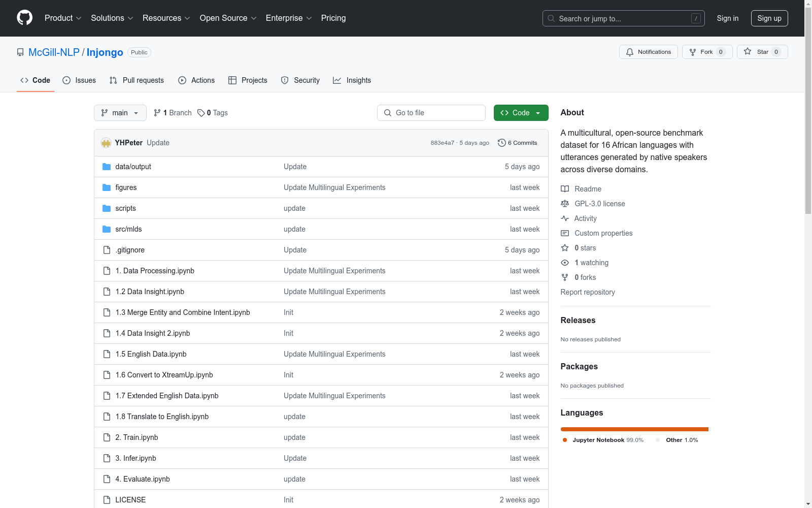
Task: Focus the Go to file field
Action: [431, 113]
